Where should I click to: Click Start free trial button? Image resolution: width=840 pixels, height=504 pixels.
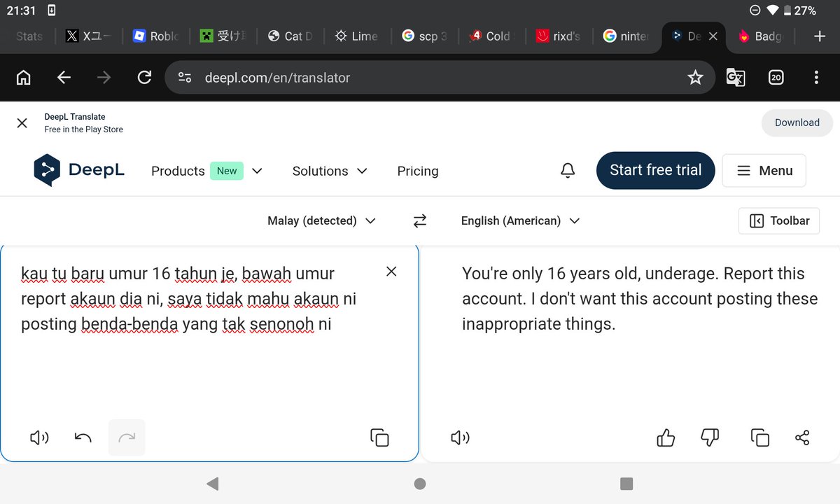point(656,170)
